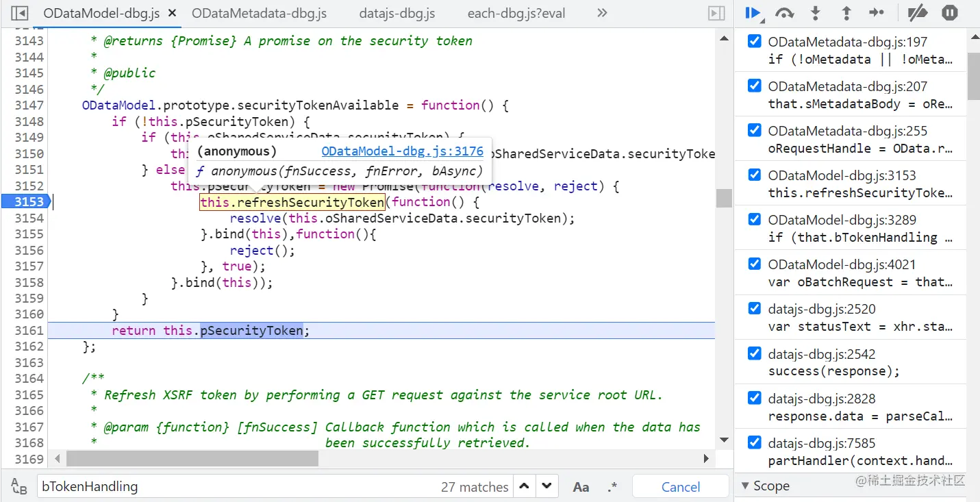Toggle the file navigator sidebar icon
980x502 pixels.
point(20,13)
